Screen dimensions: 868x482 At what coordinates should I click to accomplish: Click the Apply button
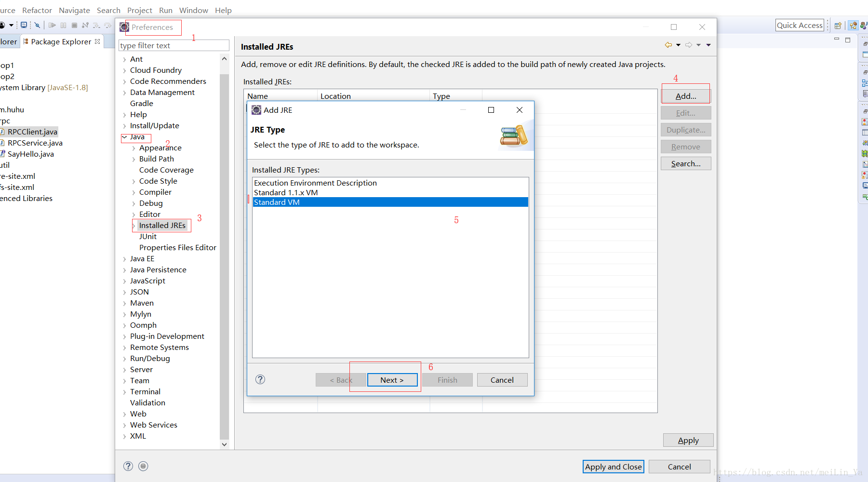coord(688,440)
